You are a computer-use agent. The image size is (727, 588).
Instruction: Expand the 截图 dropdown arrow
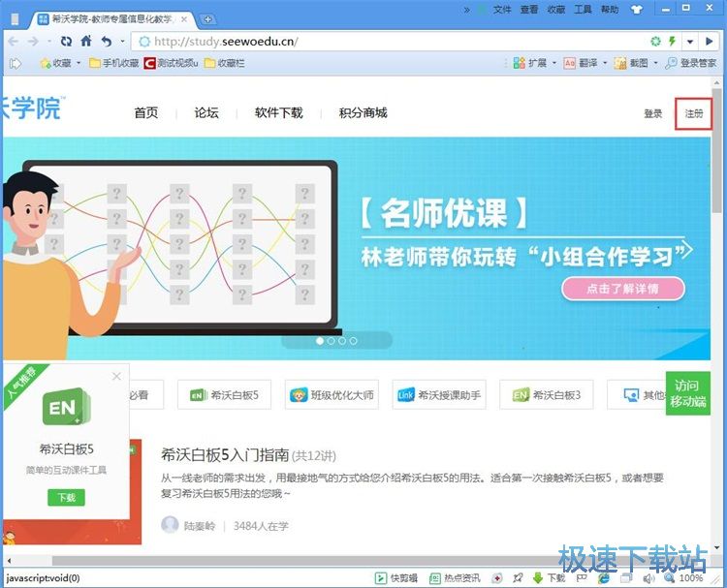tap(655, 63)
